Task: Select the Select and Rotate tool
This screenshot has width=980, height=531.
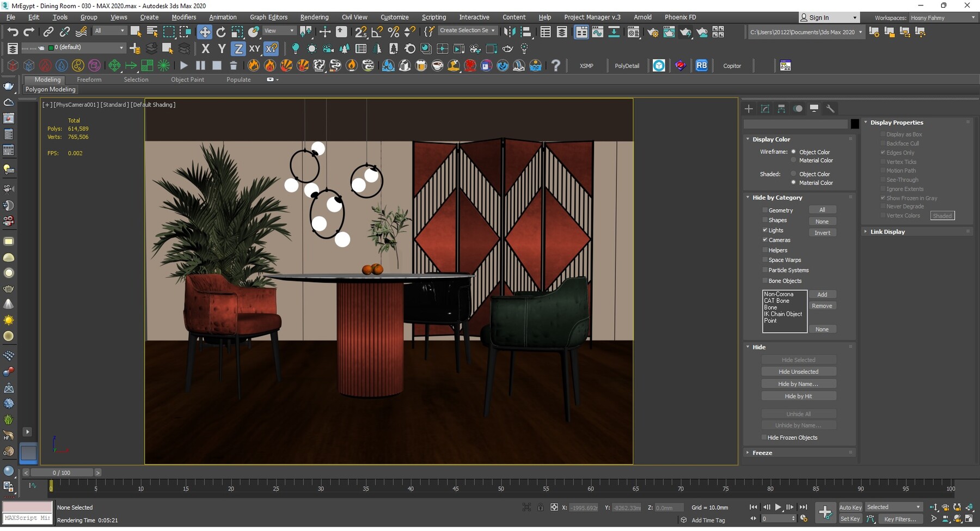Action: click(x=221, y=31)
